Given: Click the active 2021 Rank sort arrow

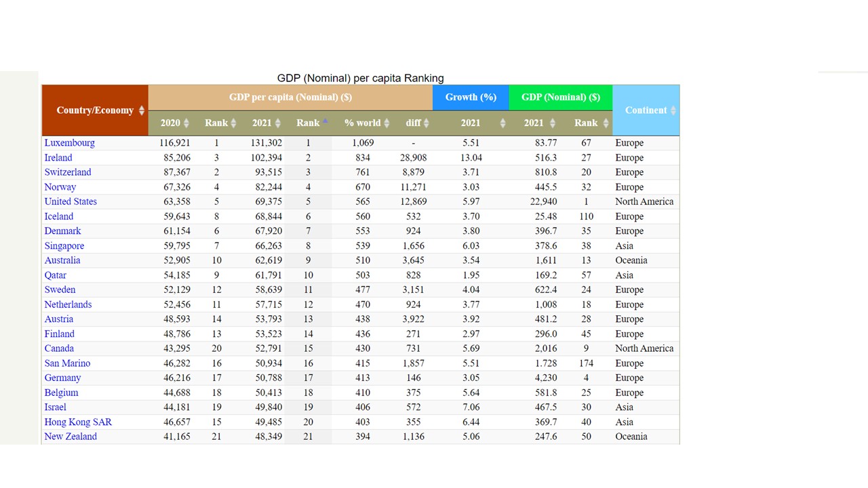Looking at the screenshot, I should coord(325,122).
